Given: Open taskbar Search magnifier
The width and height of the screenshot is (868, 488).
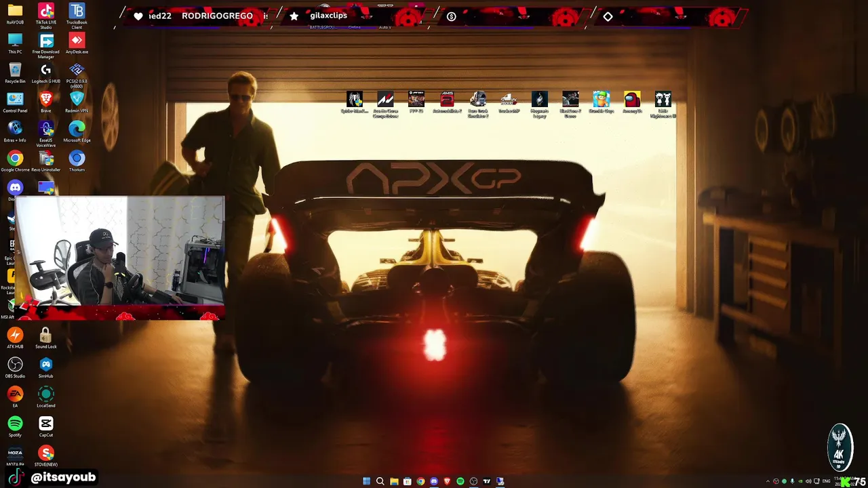Looking at the screenshot, I should click(x=380, y=481).
